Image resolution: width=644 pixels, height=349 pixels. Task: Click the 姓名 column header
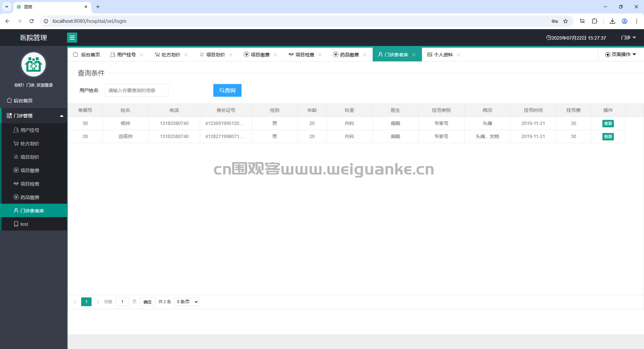click(125, 110)
